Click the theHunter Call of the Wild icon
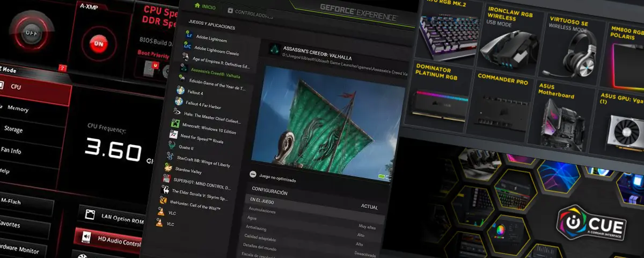Viewport: 644px width, 258px height. point(164,200)
